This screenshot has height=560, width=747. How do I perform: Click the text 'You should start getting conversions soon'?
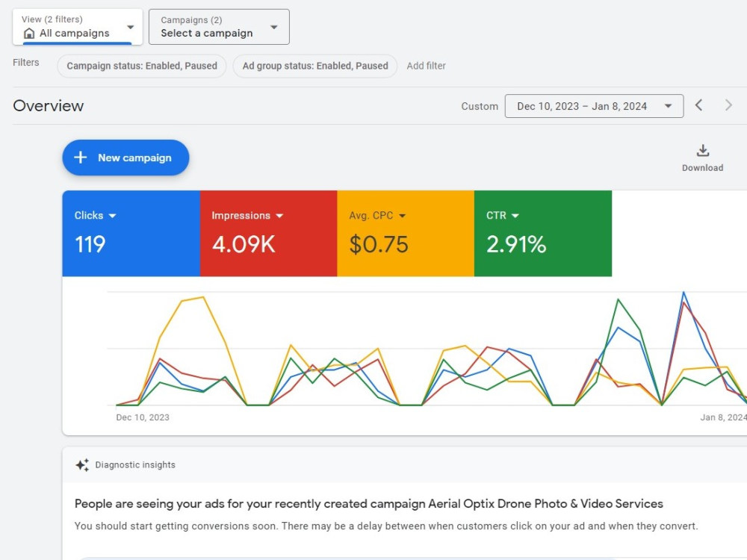pyautogui.click(x=176, y=526)
